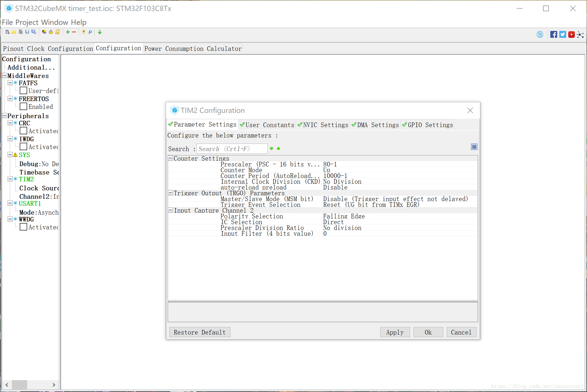Click the gear Generate Code icon
587x392 pixels.
pyautogui.click(x=51, y=32)
